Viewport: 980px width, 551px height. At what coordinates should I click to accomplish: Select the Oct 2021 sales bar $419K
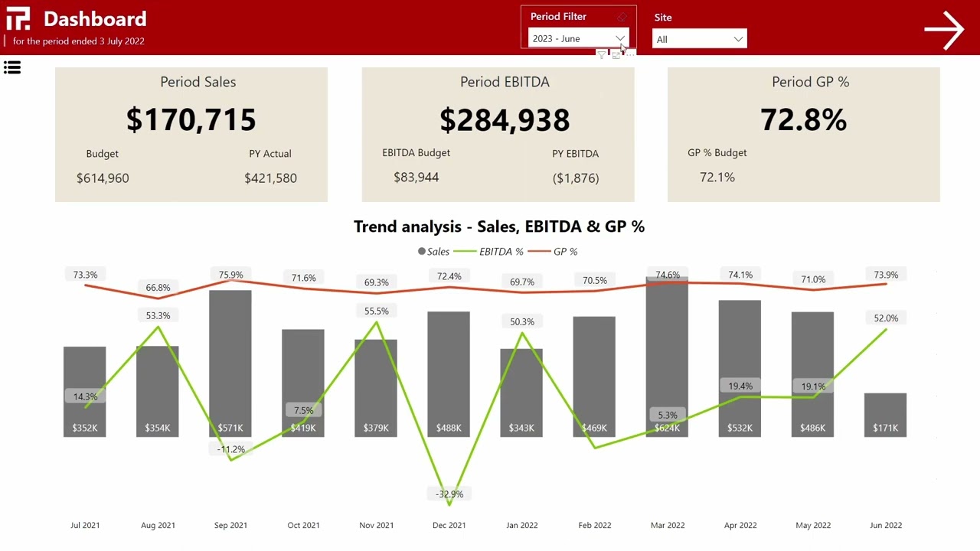(303, 383)
